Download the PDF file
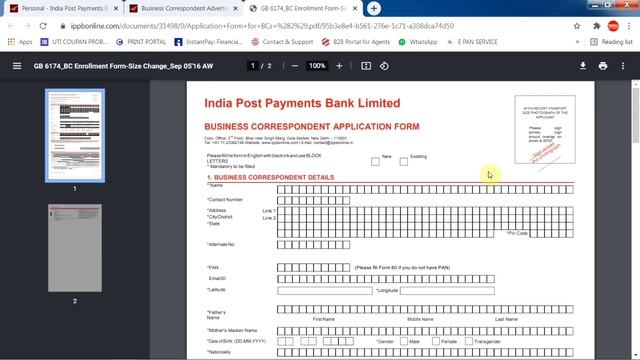Screen dimensions: 640x360 coord(583,66)
